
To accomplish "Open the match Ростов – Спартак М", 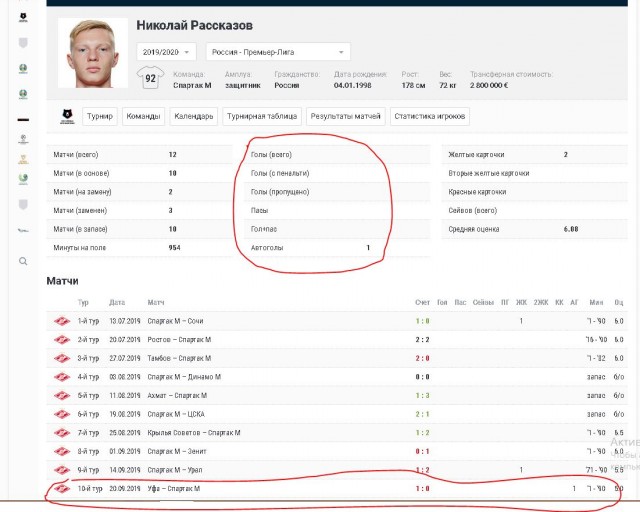I will (x=179, y=340).
